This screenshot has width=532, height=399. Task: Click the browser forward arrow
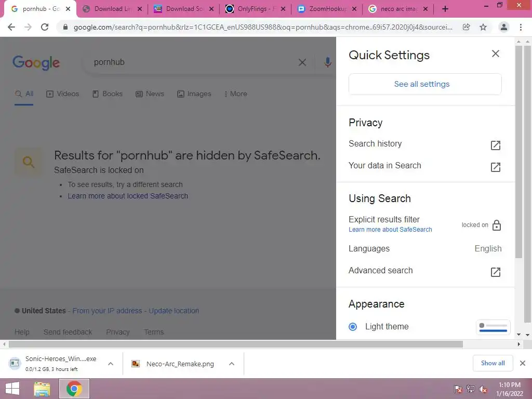tap(28, 27)
